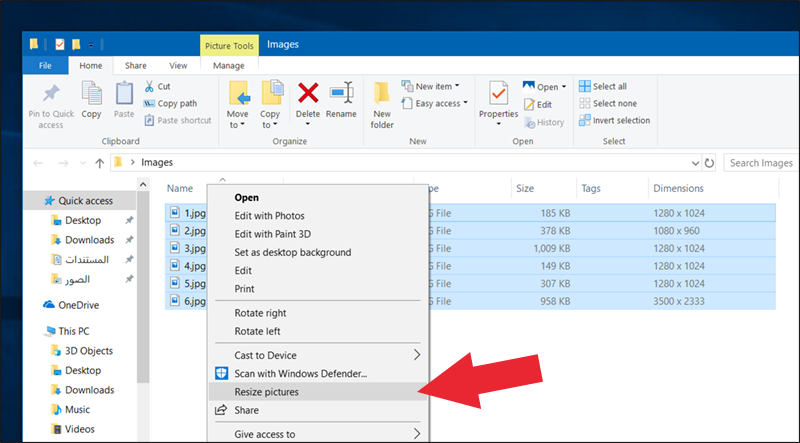Image resolution: width=800 pixels, height=443 pixels.
Task: Open Videos folder in sidebar
Action: pyautogui.click(x=73, y=429)
